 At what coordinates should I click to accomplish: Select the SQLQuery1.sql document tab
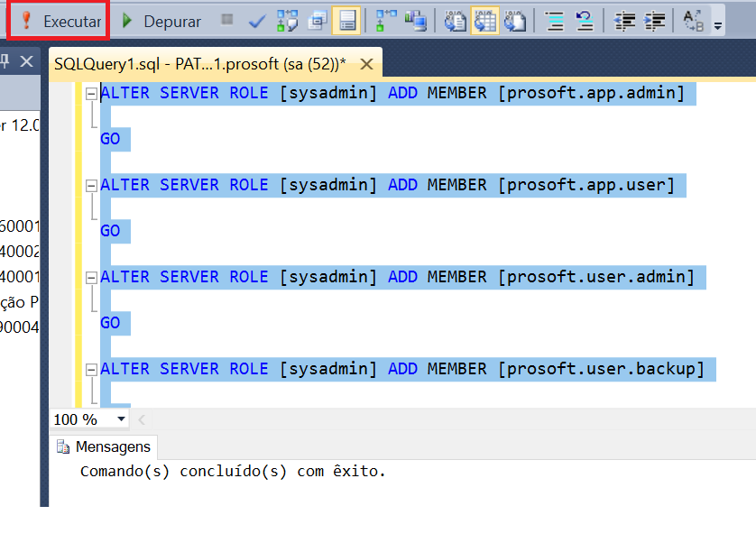point(199,64)
